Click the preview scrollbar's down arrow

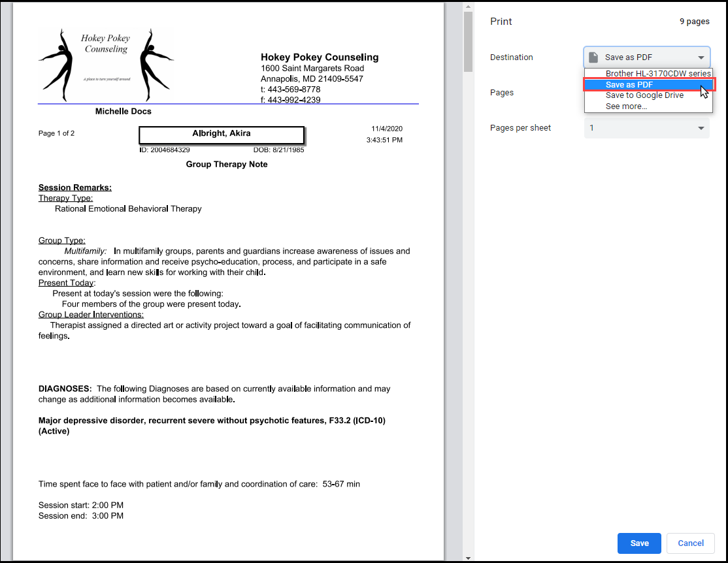(468, 557)
